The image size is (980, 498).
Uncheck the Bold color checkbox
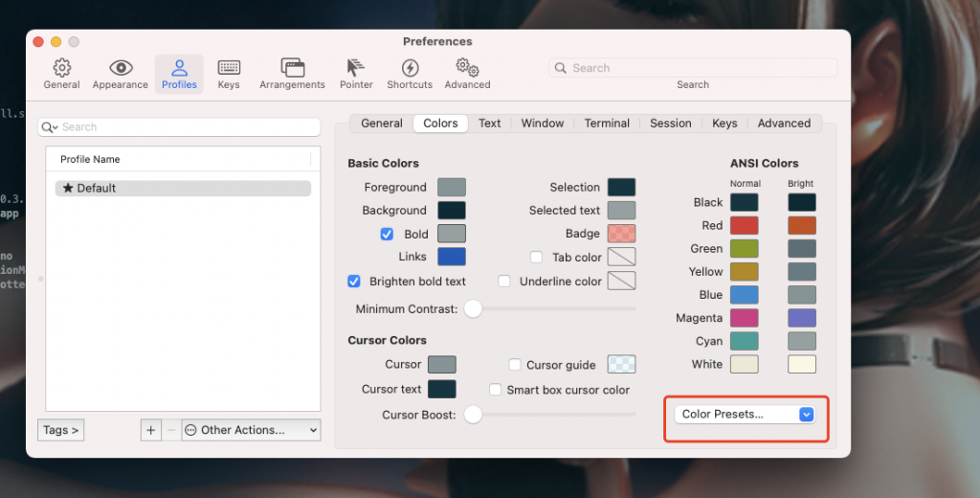tap(388, 234)
